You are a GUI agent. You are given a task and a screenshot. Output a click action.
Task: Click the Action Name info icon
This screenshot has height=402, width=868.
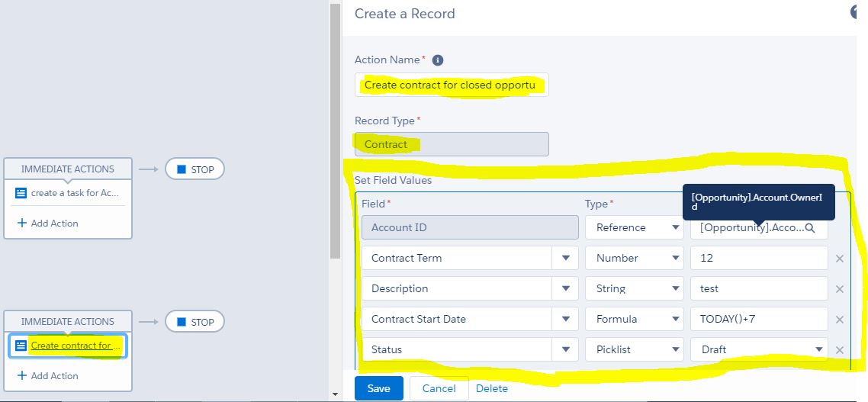pos(438,60)
